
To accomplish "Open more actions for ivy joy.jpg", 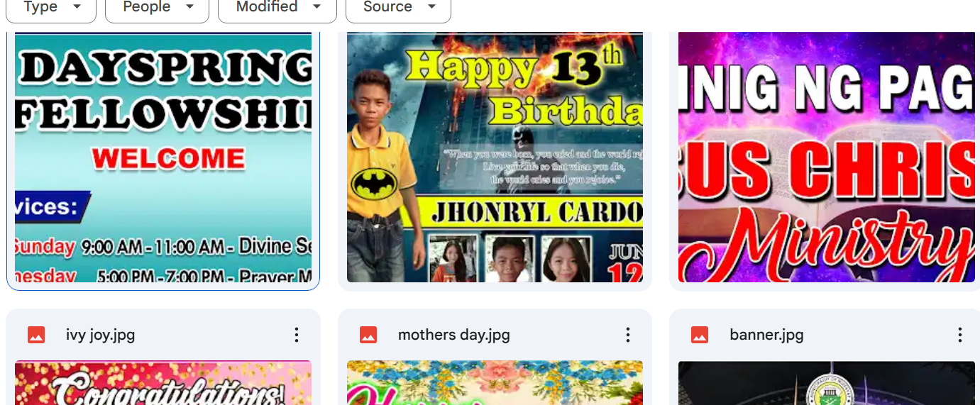I will pyautogui.click(x=297, y=335).
